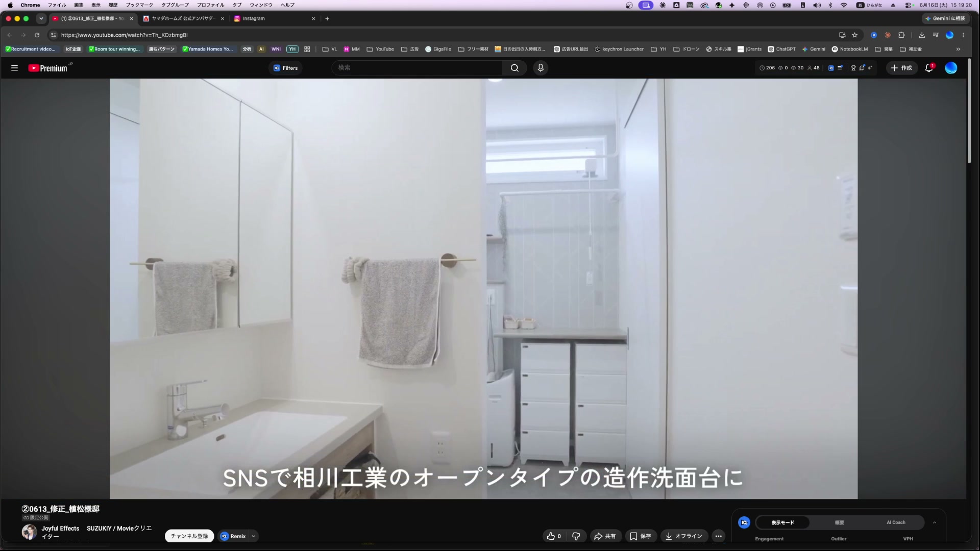The height and width of the screenshot is (551, 980).
Task: Reload the page
Action: tap(37, 35)
